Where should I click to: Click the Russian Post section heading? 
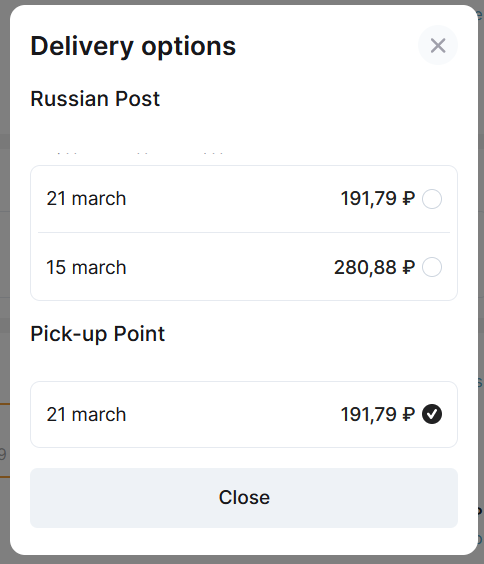[95, 99]
